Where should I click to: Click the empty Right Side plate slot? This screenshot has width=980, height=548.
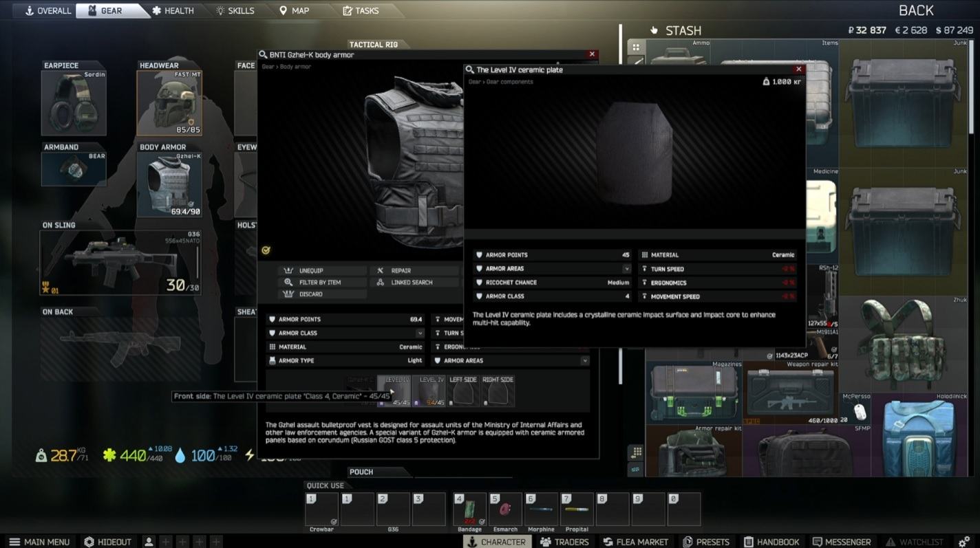(x=498, y=391)
